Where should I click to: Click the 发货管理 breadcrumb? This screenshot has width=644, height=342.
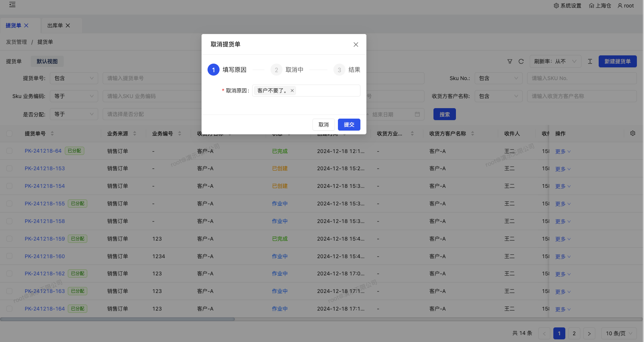(x=16, y=42)
